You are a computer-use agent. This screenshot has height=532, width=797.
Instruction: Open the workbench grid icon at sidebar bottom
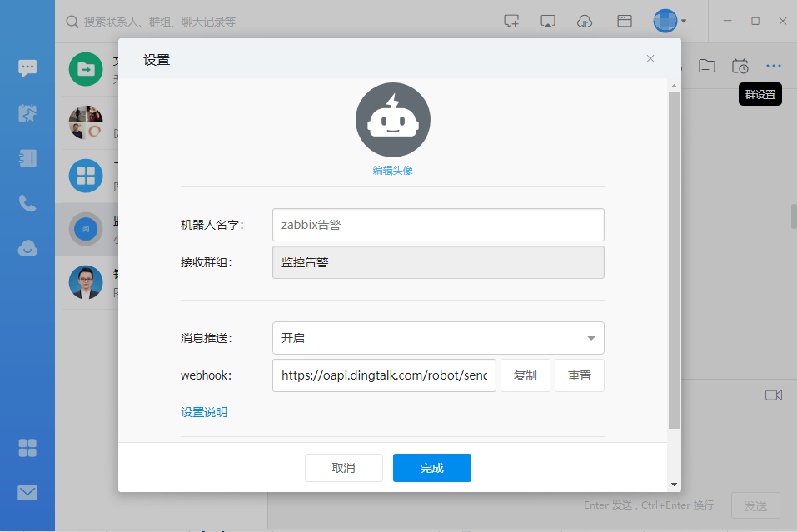tap(27, 448)
